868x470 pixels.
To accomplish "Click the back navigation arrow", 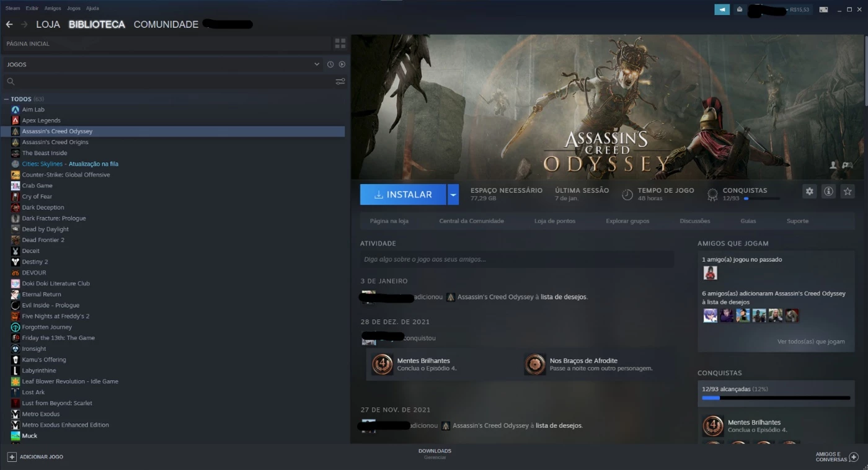I will (x=9, y=25).
